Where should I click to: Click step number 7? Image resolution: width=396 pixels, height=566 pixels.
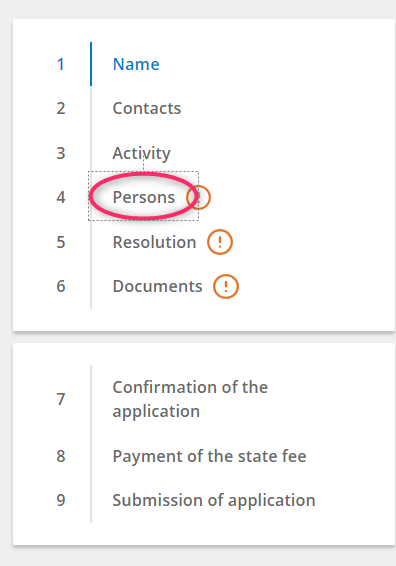(x=61, y=399)
